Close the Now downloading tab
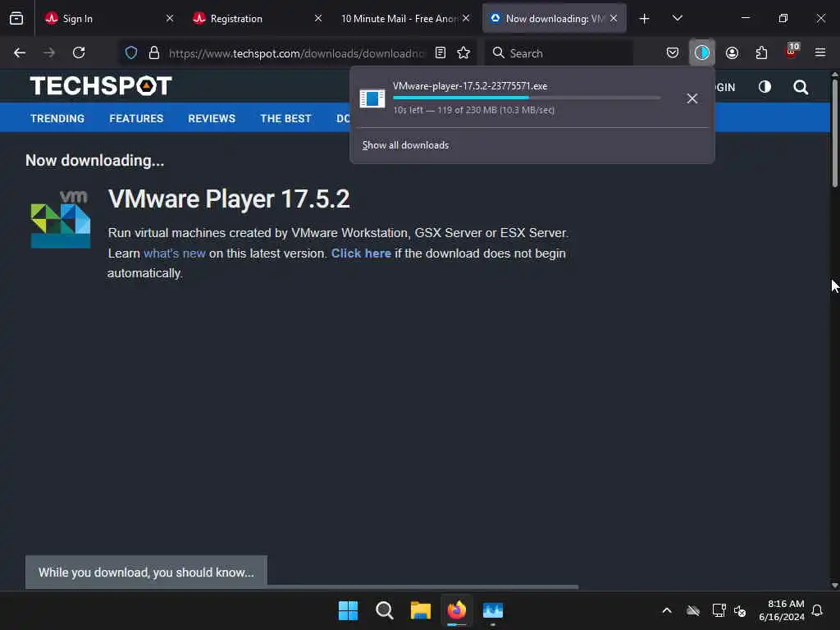 pyautogui.click(x=614, y=18)
